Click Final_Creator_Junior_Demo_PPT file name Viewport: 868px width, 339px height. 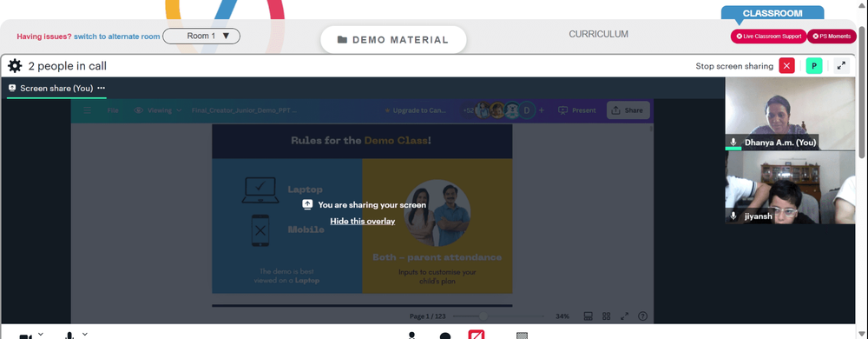244,110
